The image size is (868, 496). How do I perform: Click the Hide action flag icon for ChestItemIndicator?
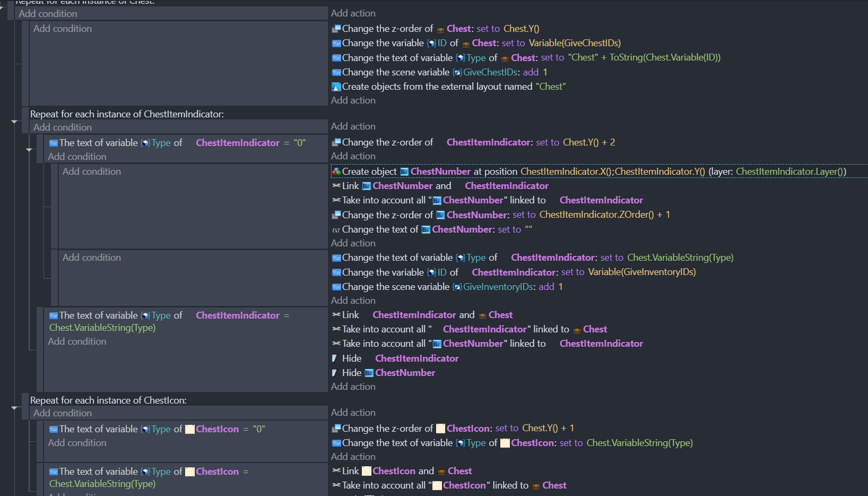[336, 358]
